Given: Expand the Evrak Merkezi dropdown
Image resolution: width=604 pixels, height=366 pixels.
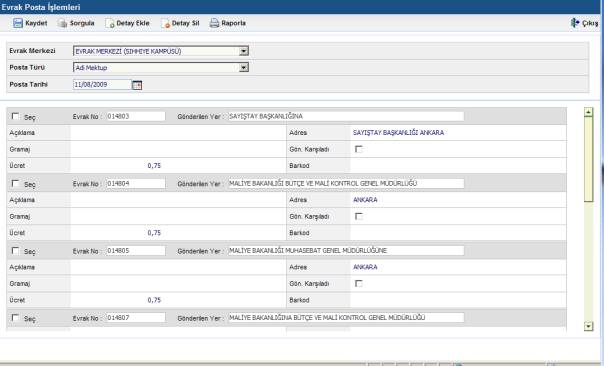Looking at the screenshot, I should [x=243, y=51].
